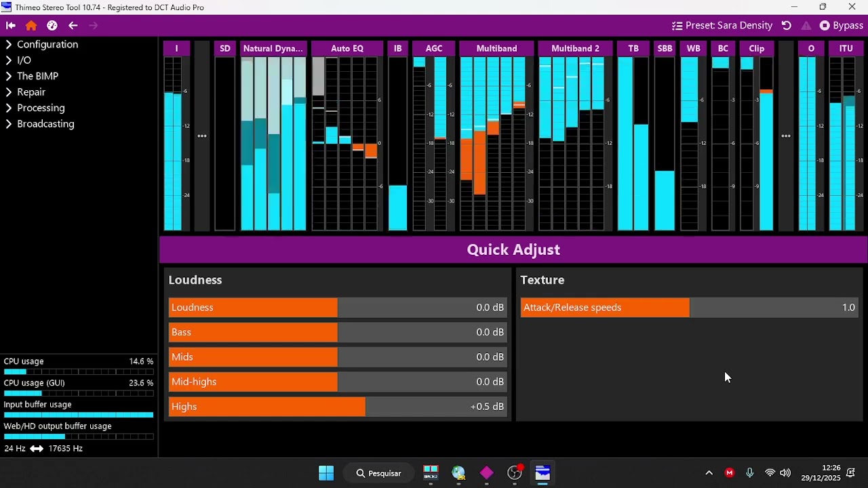Click the Loudness group heading
The width and height of the screenshot is (868, 488).
[195, 280]
